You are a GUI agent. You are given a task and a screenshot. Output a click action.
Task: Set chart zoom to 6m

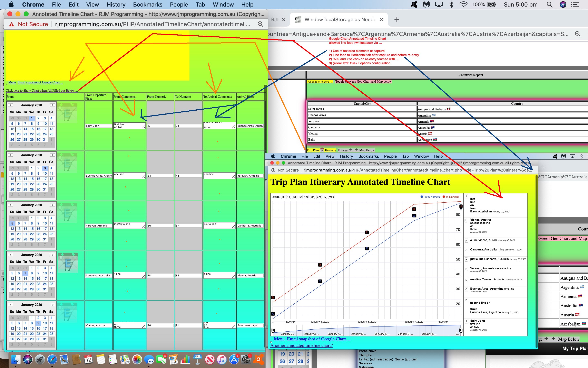tap(319, 197)
